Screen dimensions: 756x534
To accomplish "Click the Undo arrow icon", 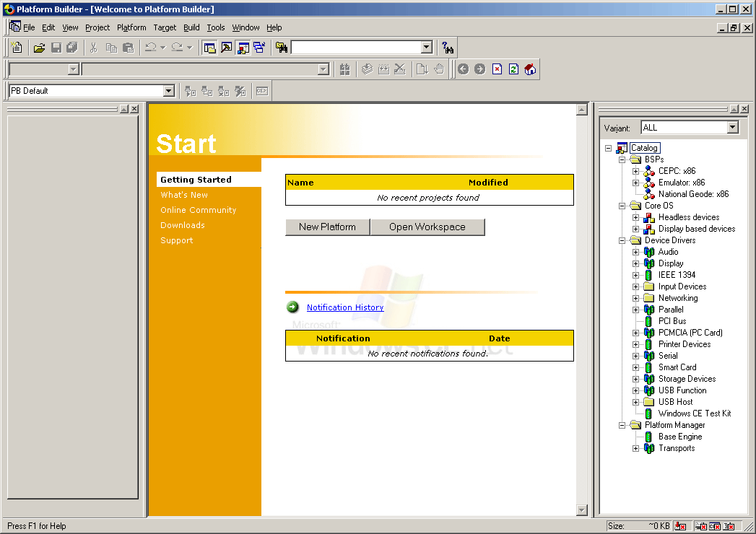I will point(151,47).
